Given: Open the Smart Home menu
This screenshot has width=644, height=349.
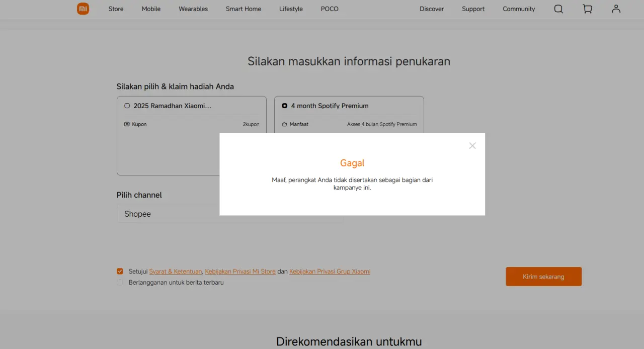Looking at the screenshot, I should click(x=244, y=9).
